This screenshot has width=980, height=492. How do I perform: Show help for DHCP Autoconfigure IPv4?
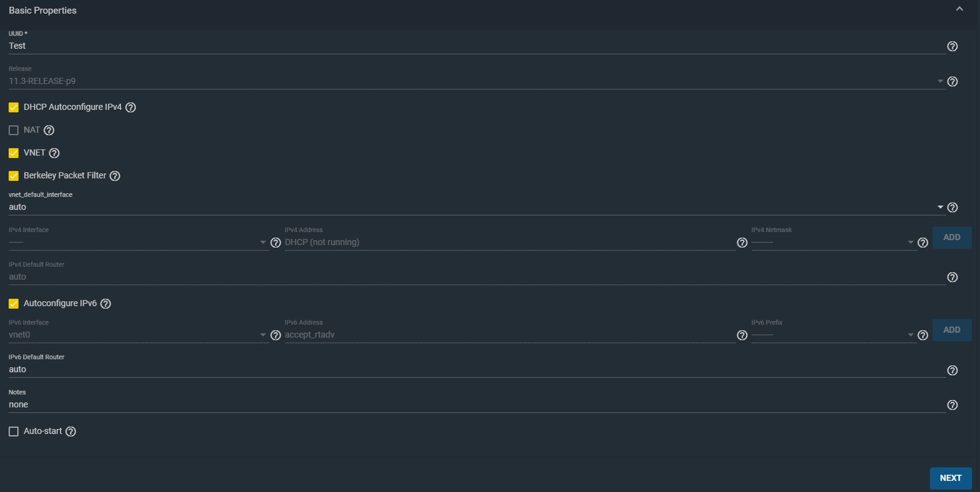(x=130, y=107)
